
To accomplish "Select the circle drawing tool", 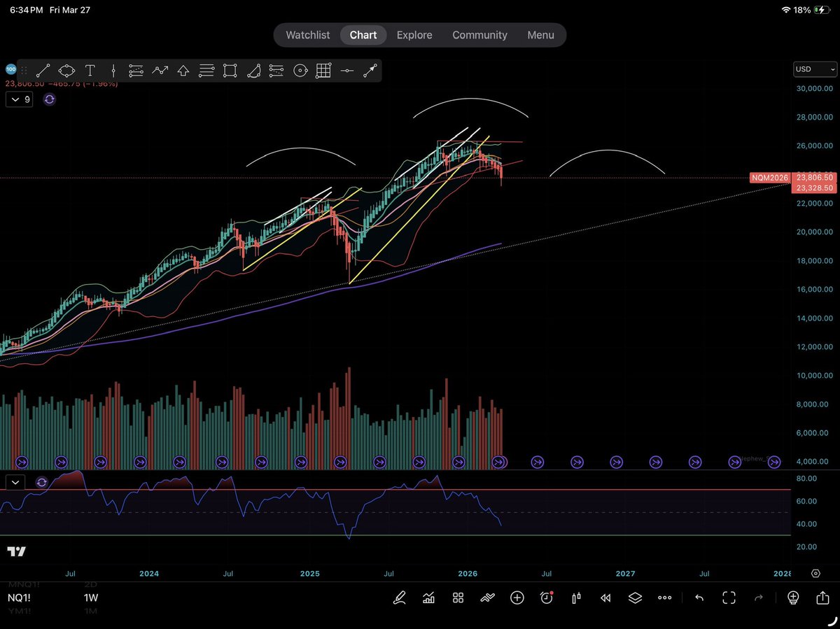I will pos(300,71).
